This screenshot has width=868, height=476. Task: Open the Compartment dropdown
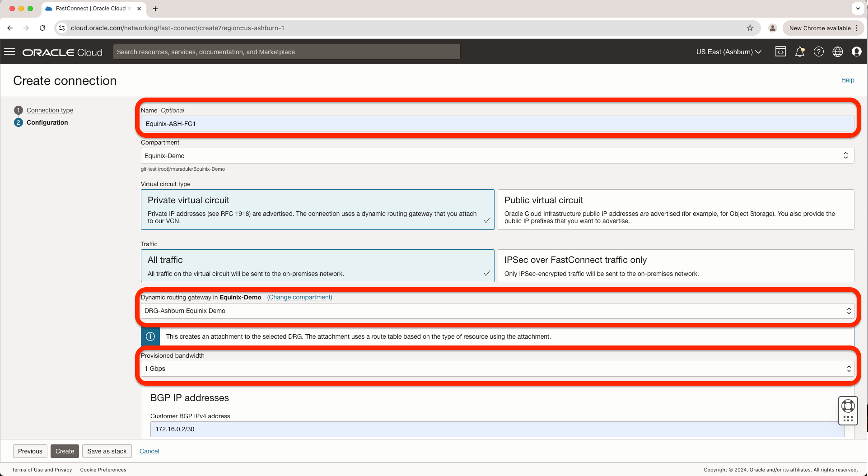[497, 156]
